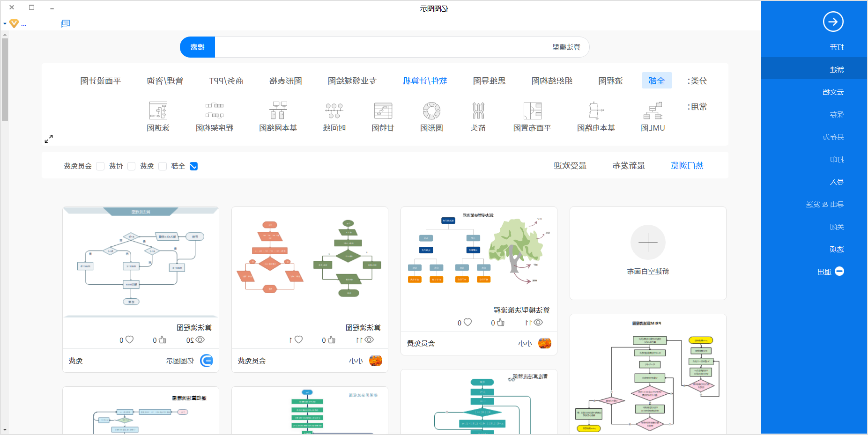Uncheck the 全部 filter checkbox
The image size is (868, 435).
[193, 166]
